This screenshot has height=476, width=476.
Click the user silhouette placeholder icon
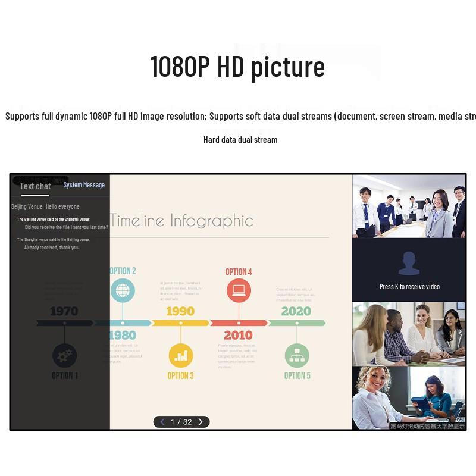click(x=409, y=263)
